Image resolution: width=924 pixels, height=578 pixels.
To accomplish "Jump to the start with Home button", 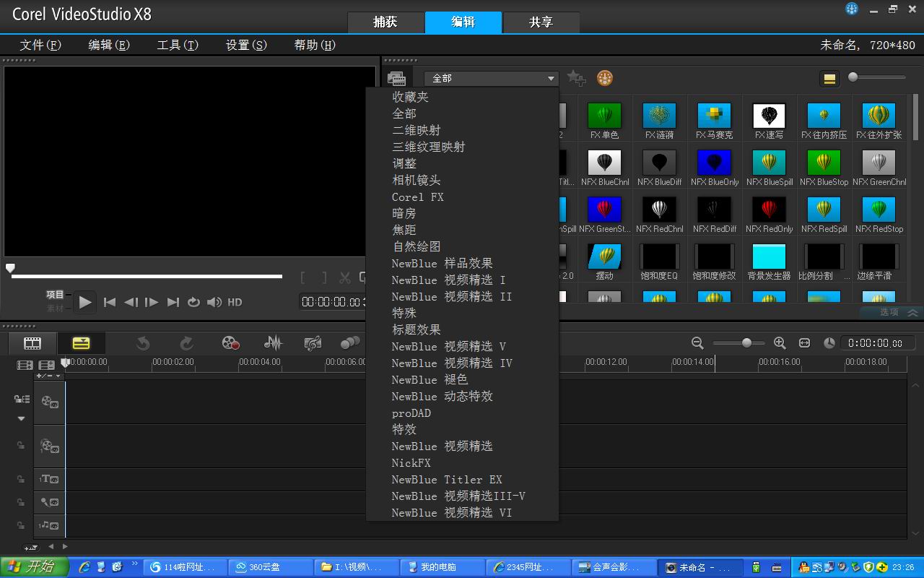I will [110, 302].
